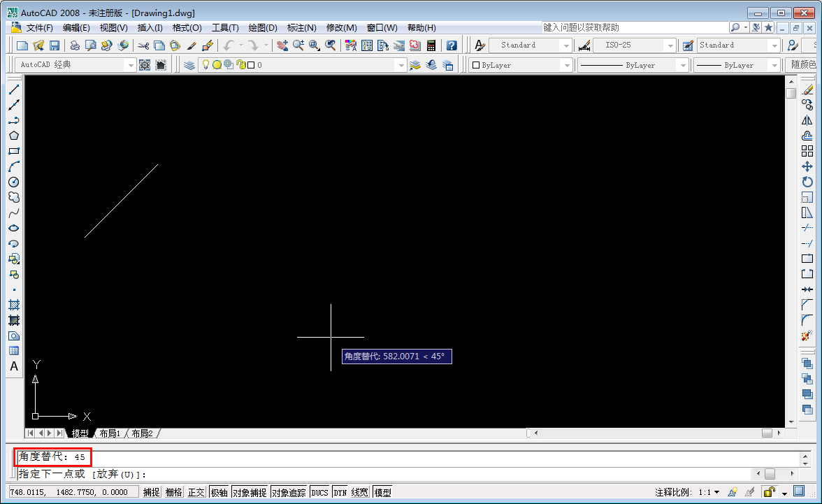Enable 栅格 (Grid) display
This screenshot has width=822, height=504.
[x=173, y=491]
